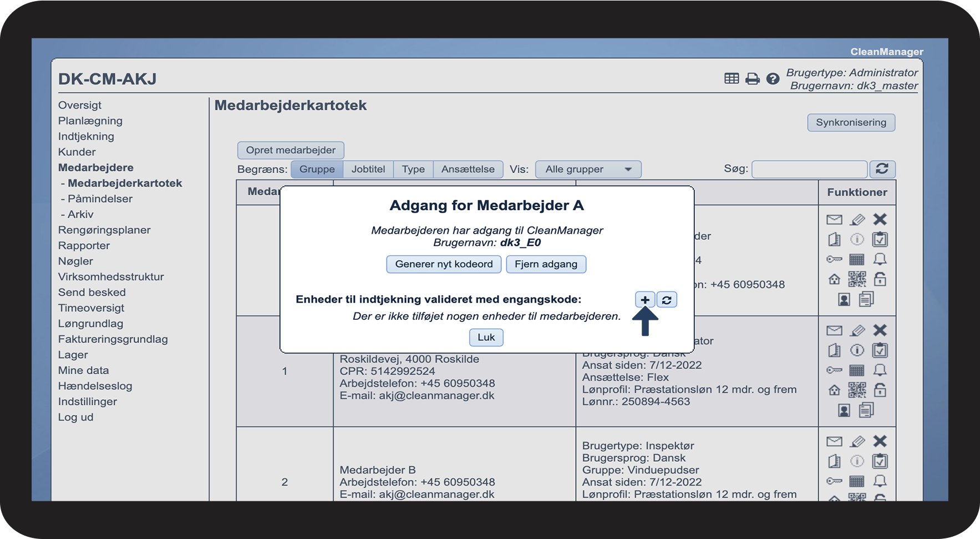Viewport: 980px width, 539px height.
Task: Click the envelope icon in the first row
Action: tap(834, 219)
